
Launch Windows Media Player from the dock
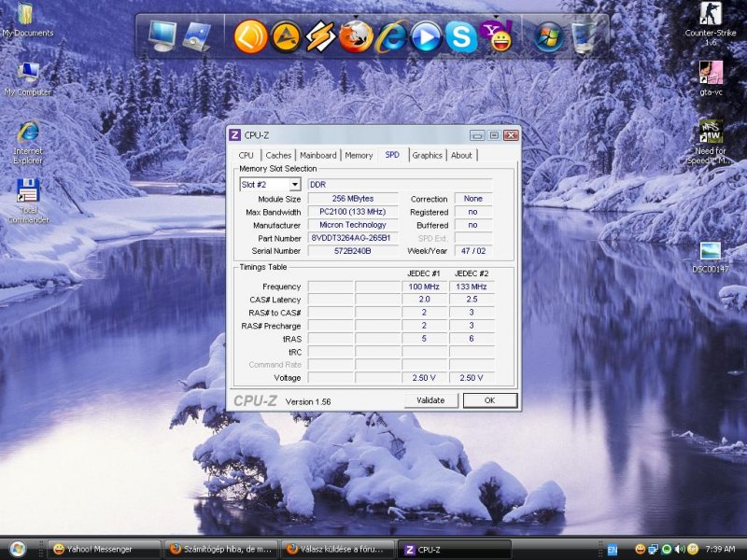pos(426,36)
